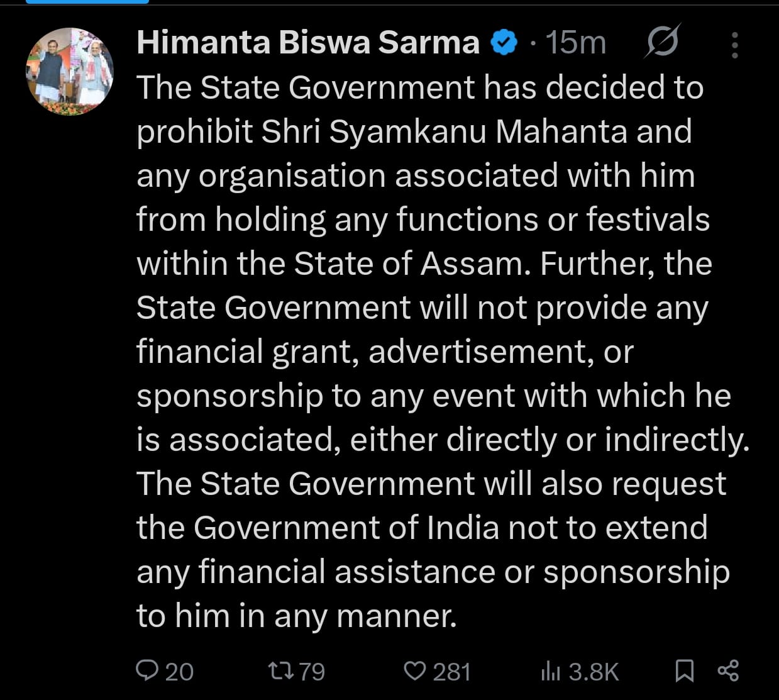Screen dimensions: 779x700
Task: Click the Himanta Biswa Sarma display name
Action: click(307, 43)
